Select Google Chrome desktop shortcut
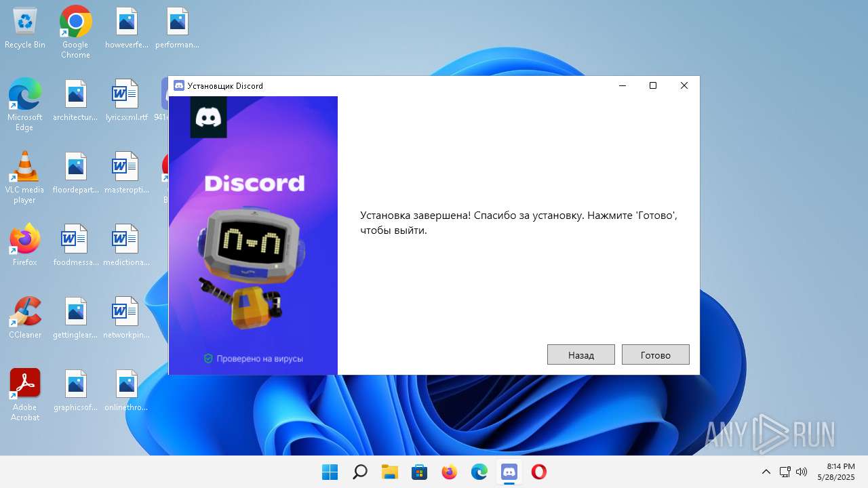868x488 pixels. (x=75, y=33)
